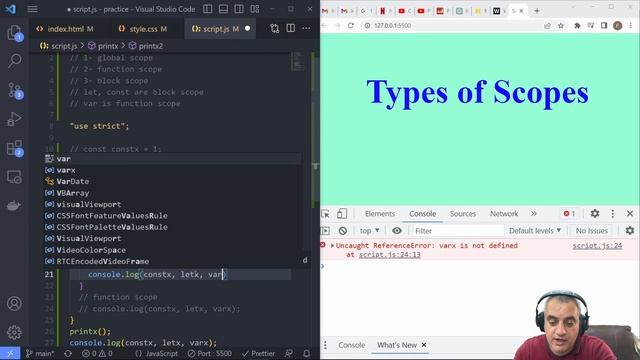Toggle secondary sidebar layout icon

[239, 9]
